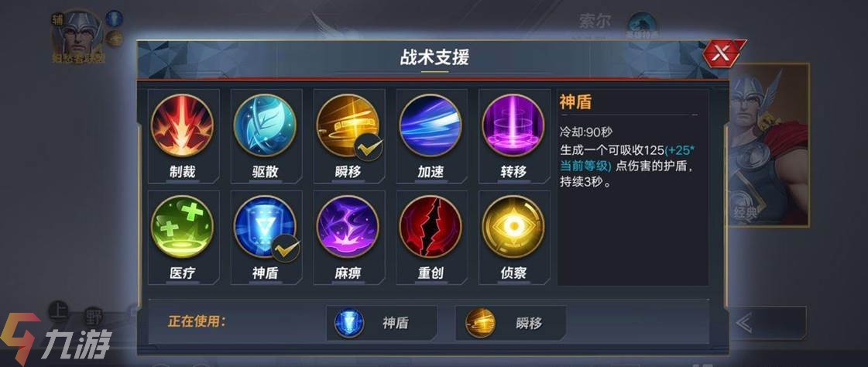Pick the red 重创 skill icon
The height and width of the screenshot is (367, 868).
pyautogui.click(x=430, y=227)
